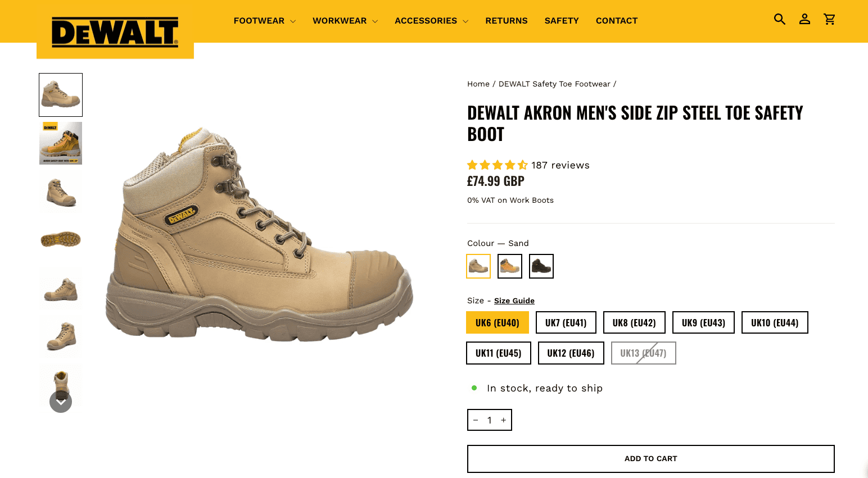This screenshot has height=478, width=868.
Task: Click the product title heading
Action: pos(635,124)
